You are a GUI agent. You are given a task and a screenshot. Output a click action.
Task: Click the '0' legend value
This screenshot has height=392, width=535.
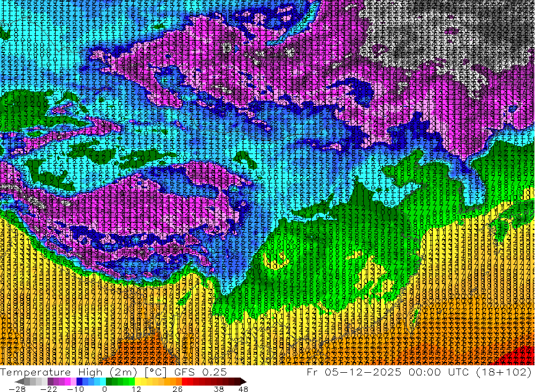coord(104,389)
